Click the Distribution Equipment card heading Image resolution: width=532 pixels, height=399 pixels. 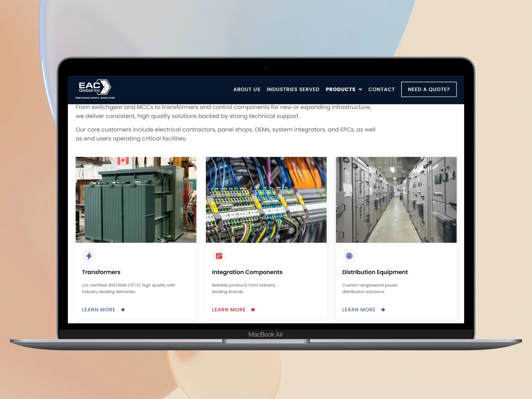(x=375, y=272)
